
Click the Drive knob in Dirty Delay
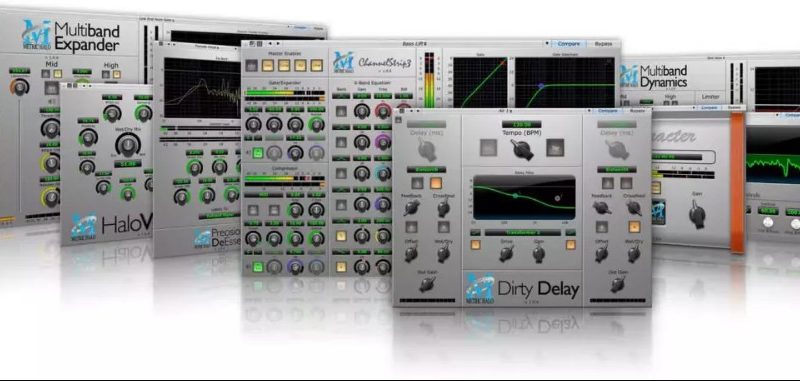(x=506, y=253)
